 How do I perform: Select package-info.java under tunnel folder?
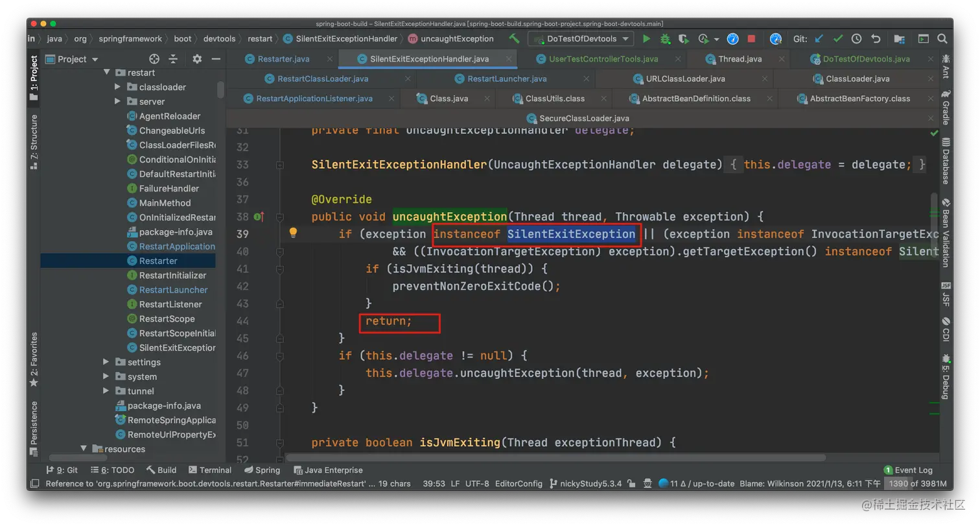click(x=164, y=405)
